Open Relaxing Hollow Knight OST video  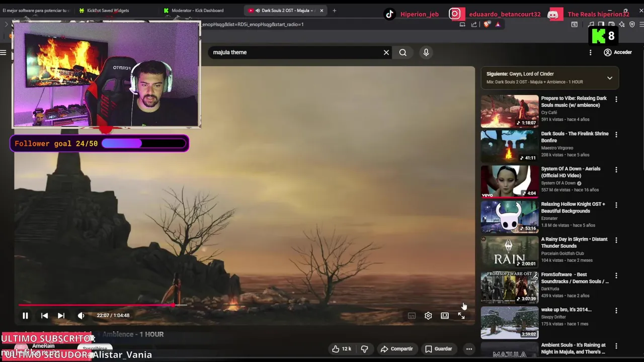pyautogui.click(x=509, y=217)
